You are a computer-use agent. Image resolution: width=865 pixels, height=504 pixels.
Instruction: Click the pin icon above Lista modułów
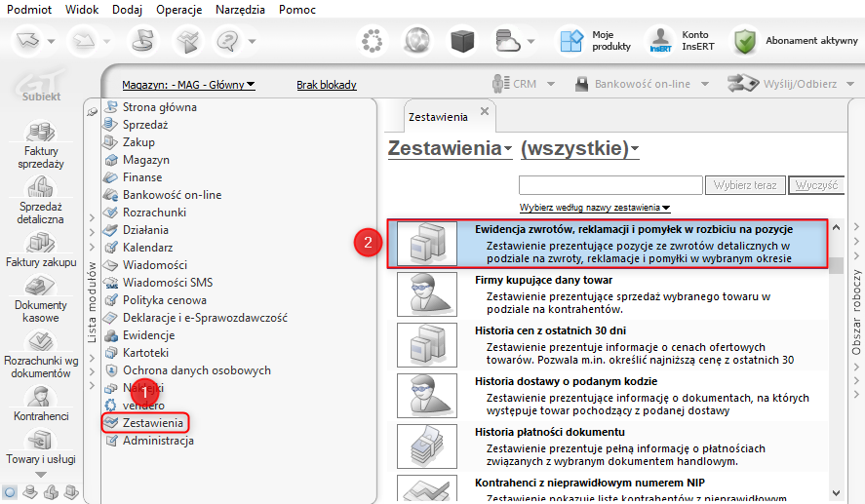tap(92, 111)
